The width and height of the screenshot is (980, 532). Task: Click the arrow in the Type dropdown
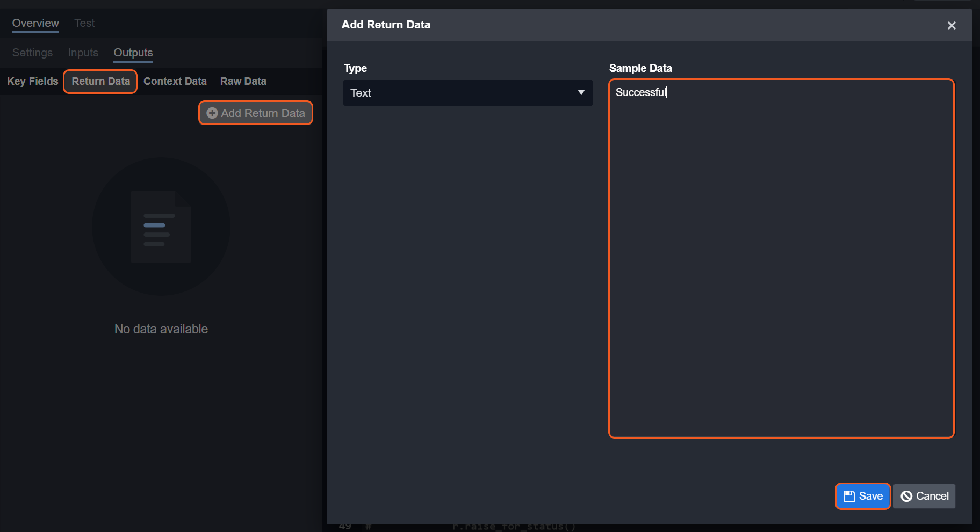click(581, 93)
